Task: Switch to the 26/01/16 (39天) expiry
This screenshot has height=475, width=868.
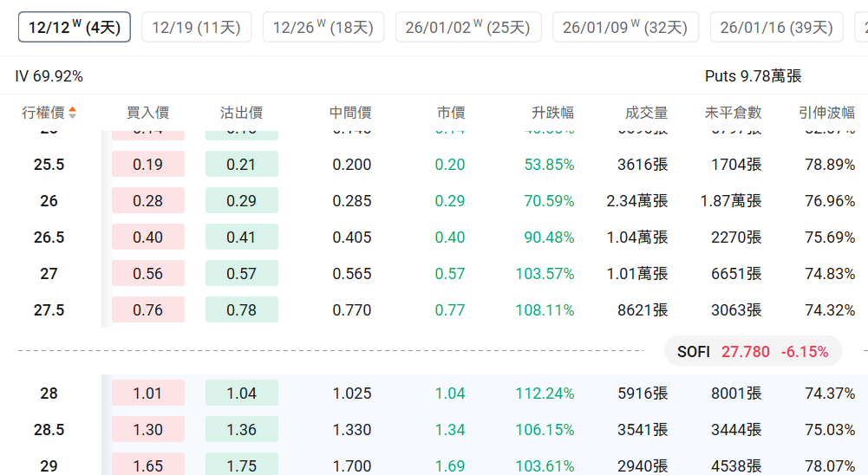Action: [776, 28]
